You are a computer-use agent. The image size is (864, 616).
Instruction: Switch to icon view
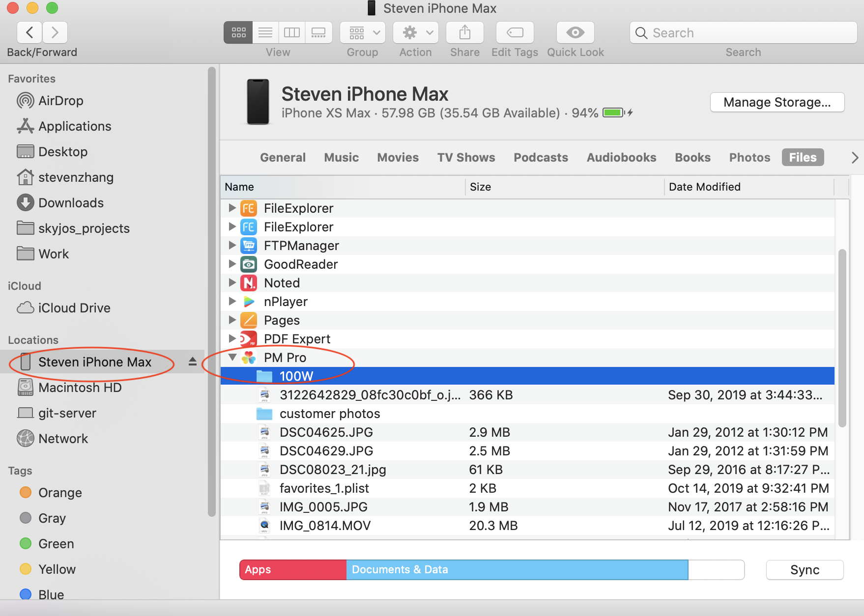238,33
